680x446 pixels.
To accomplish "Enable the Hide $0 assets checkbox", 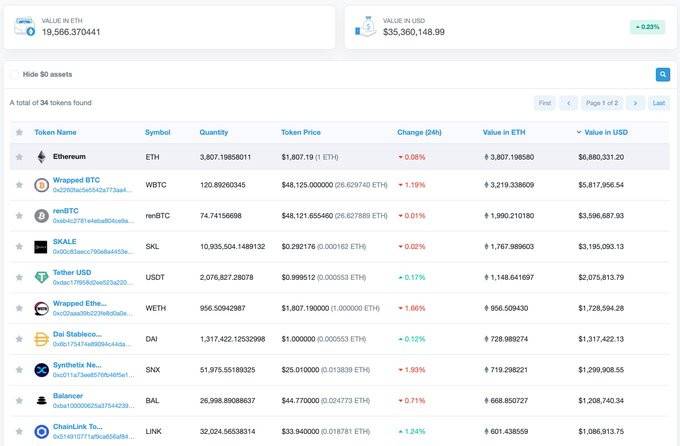I will [15, 74].
